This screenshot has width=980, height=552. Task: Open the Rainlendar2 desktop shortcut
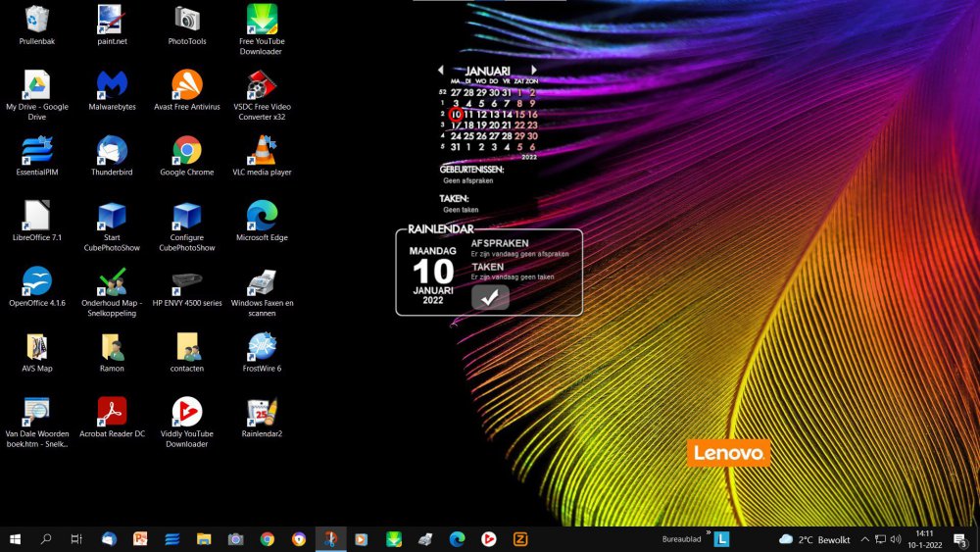point(261,412)
